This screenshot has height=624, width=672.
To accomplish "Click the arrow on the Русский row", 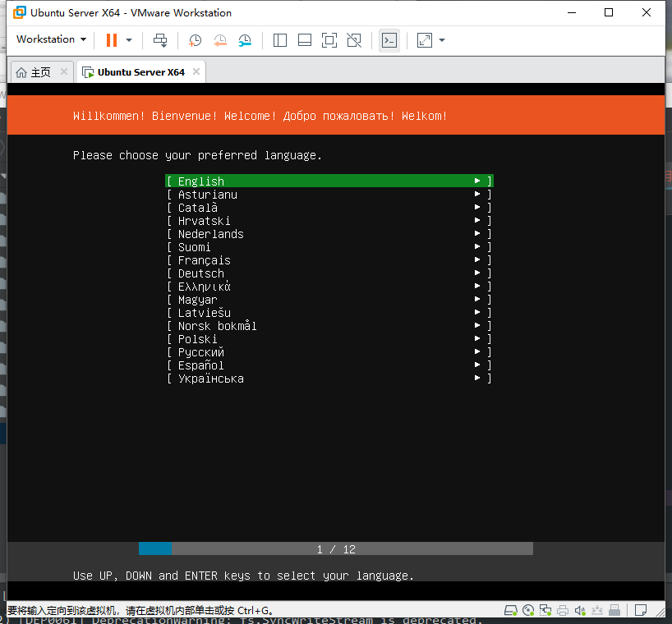I will (477, 351).
